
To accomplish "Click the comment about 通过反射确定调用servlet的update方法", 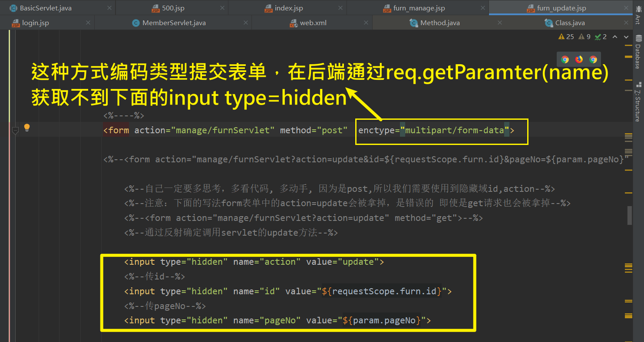I will click(x=231, y=233).
